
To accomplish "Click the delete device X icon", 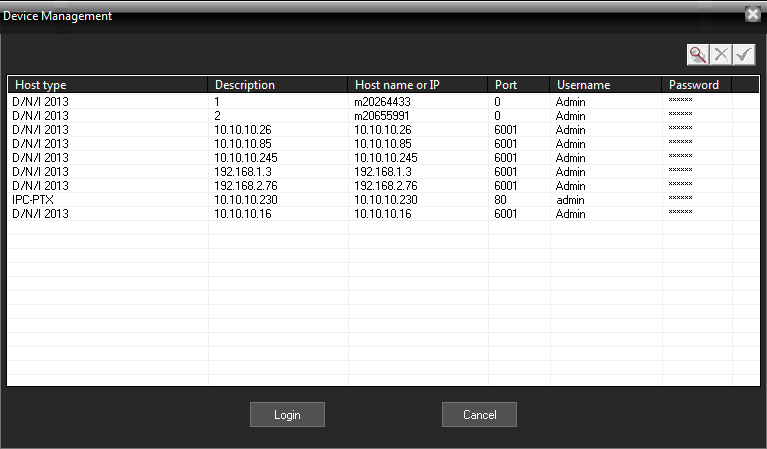I will point(721,55).
